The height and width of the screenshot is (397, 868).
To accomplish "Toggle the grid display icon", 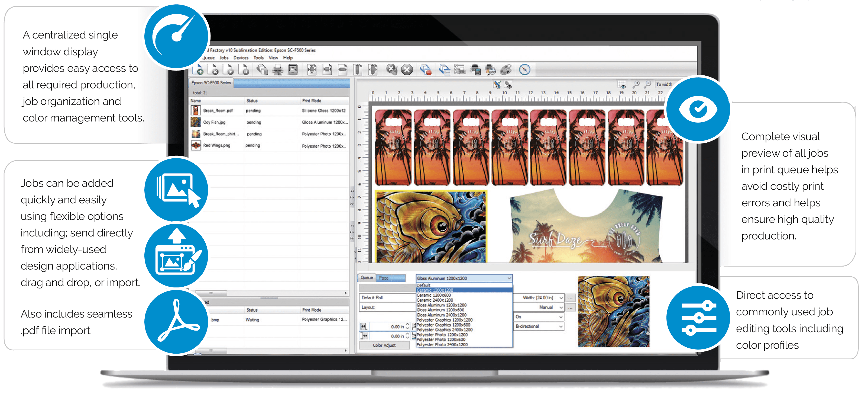I will 622,84.
